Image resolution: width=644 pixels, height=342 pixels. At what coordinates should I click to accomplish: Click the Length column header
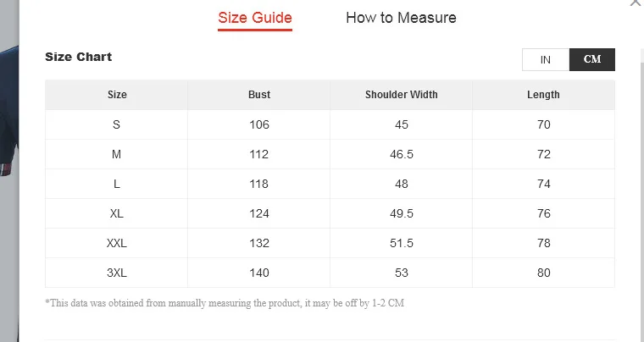point(543,95)
